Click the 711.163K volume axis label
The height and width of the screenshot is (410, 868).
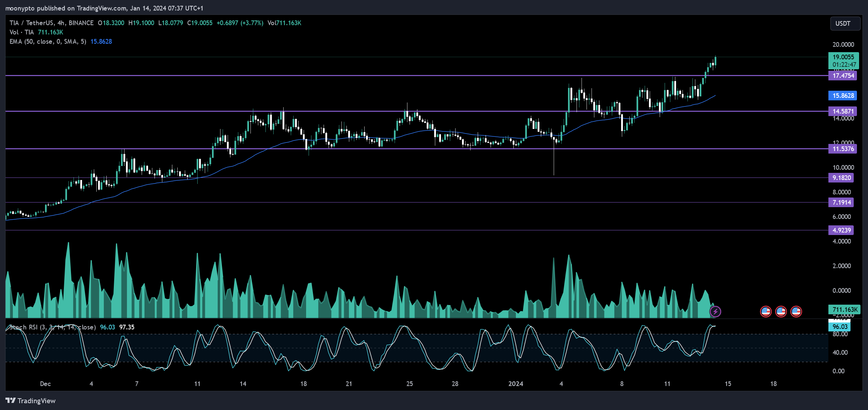point(845,310)
